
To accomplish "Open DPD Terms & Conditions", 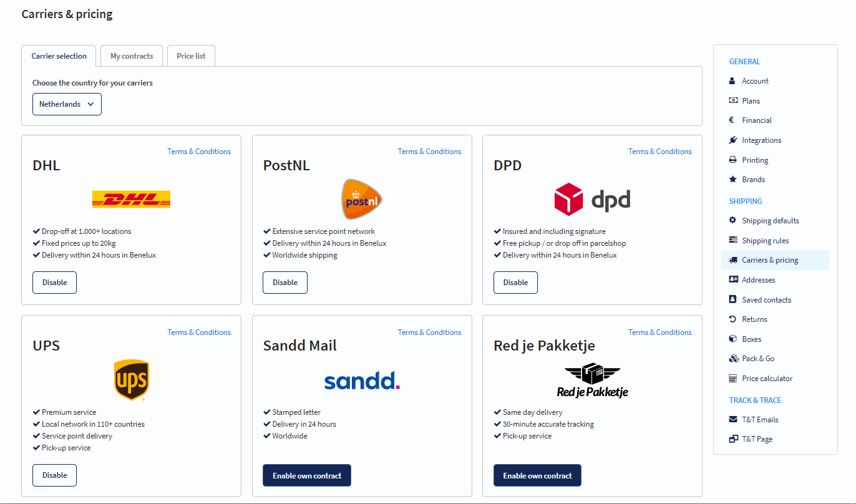I will click(x=660, y=152).
